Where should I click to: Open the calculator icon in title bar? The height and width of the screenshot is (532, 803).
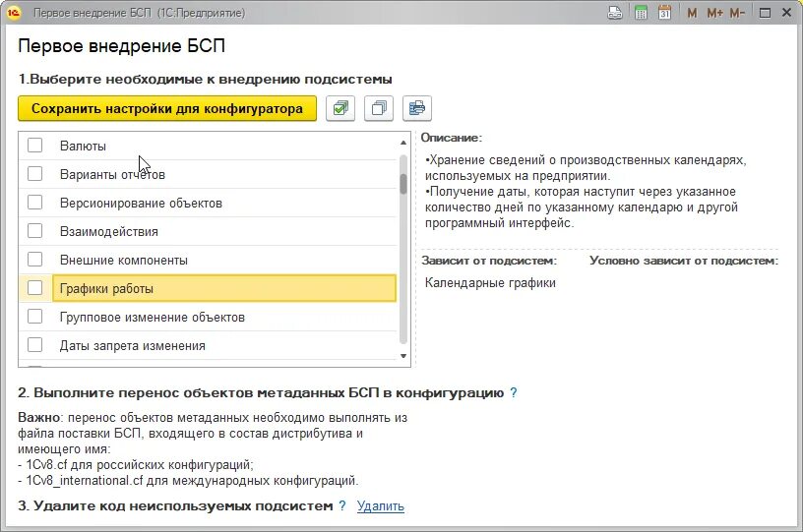(x=641, y=13)
